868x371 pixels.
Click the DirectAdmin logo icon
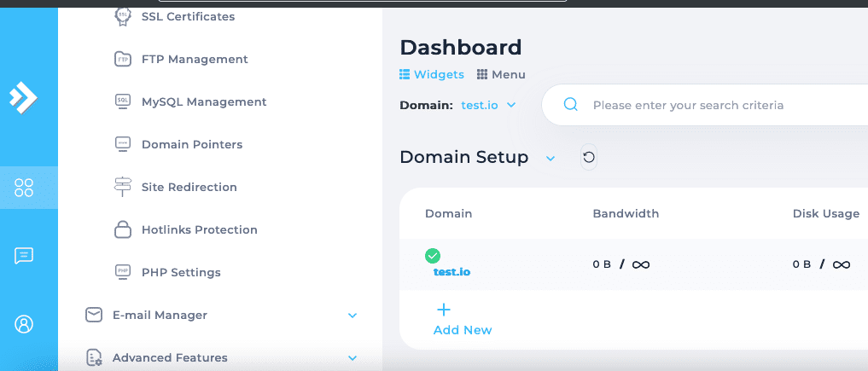pyautogui.click(x=23, y=96)
